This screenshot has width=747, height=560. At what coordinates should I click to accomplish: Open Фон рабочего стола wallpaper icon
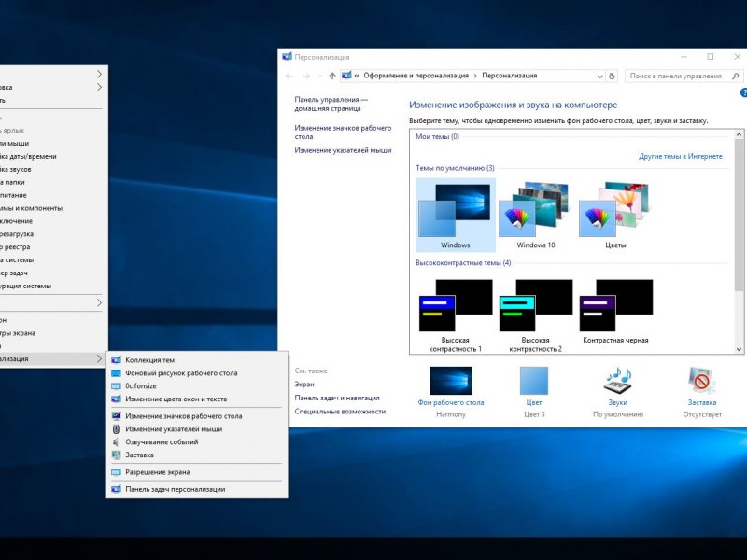click(x=451, y=380)
